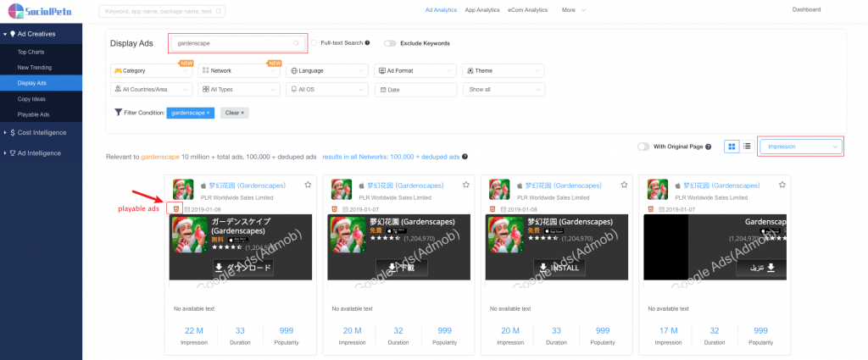The height and width of the screenshot is (360, 868).
Task: Click Gardenscapes app icon in first card header
Action: point(183,189)
